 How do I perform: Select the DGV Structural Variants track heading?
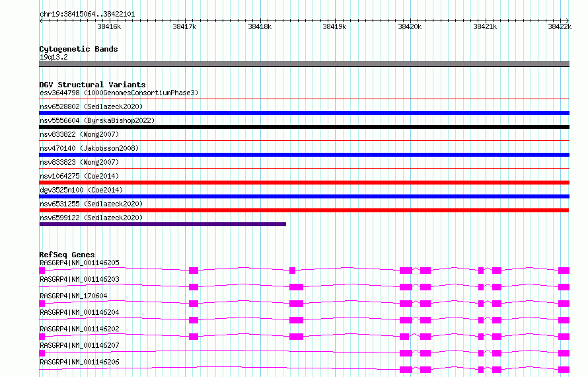[92, 85]
